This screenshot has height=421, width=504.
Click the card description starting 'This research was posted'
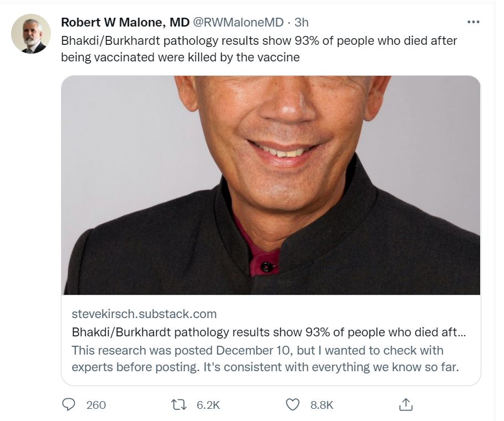pyautogui.click(x=265, y=358)
